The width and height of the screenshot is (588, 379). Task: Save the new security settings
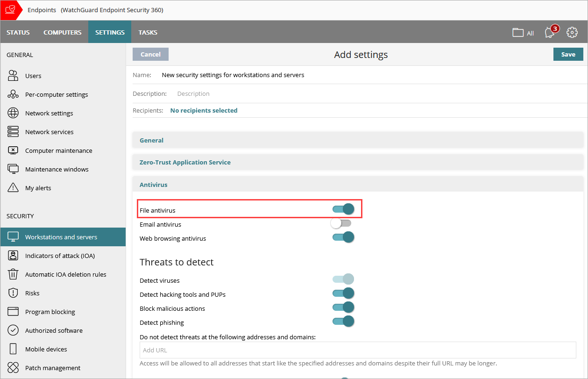point(568,54)
